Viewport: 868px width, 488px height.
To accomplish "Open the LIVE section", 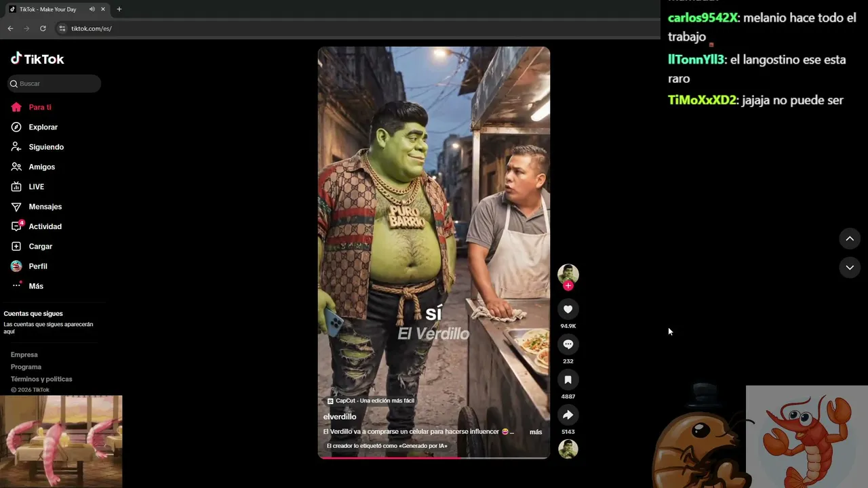I will point(36,186).
